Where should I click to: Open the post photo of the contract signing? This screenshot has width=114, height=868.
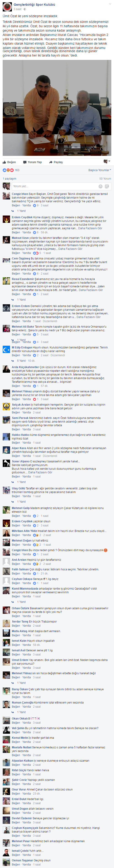[57, 108]
